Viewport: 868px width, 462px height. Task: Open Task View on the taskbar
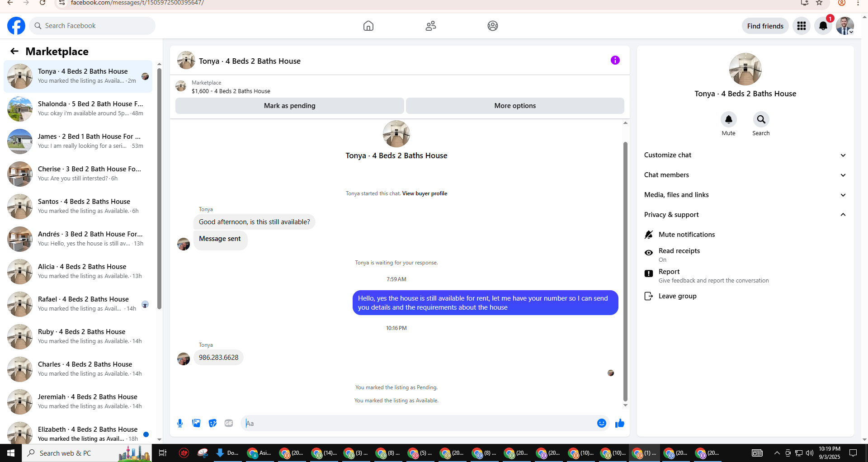coord(163,453)
